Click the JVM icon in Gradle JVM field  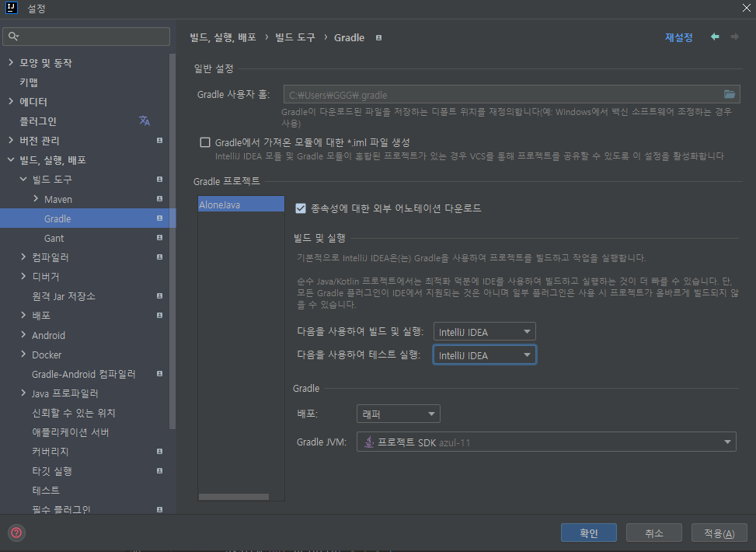click(x=369, y=442)
